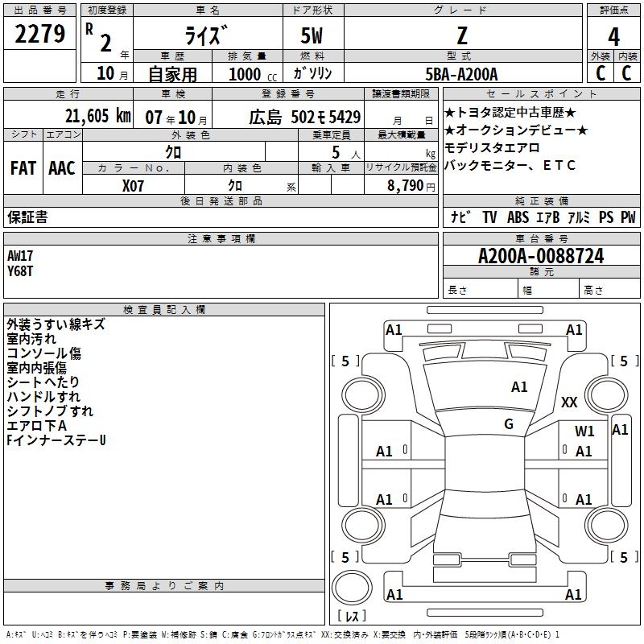Click color number X07
The image size is (644, 644).
(133, 186)
